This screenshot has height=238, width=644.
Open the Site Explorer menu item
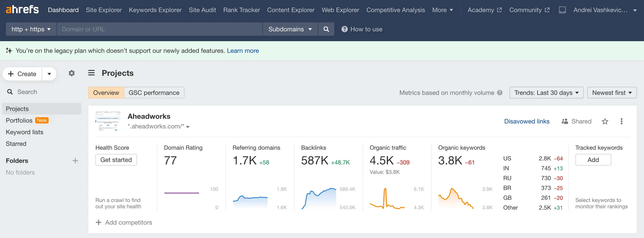pyautogui.click(x=104, y=10)
